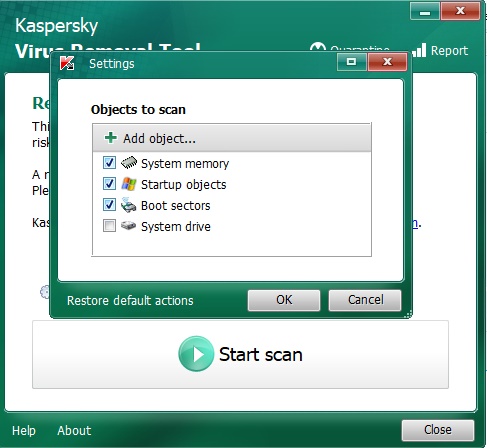This screenshot has height=448, width=487.
Task: Click OK in the Settings dialog
Action: (284, 300)
